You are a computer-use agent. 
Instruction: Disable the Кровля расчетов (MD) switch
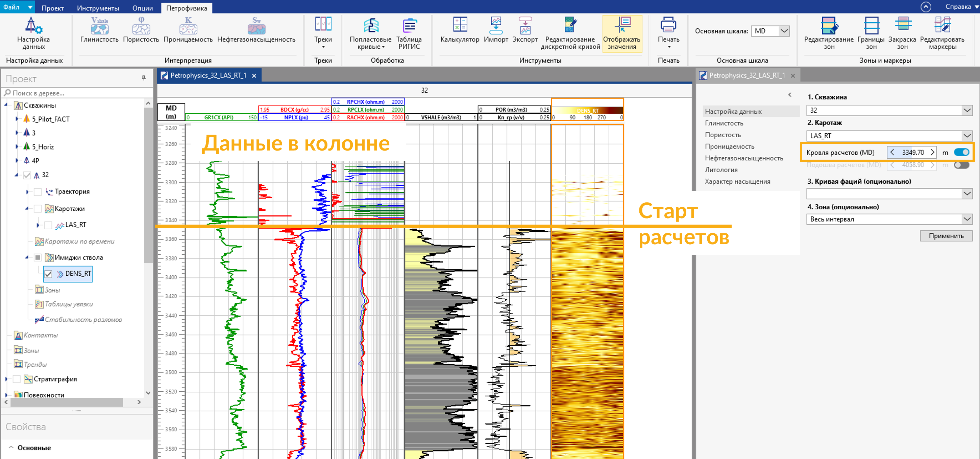[961, 152]
